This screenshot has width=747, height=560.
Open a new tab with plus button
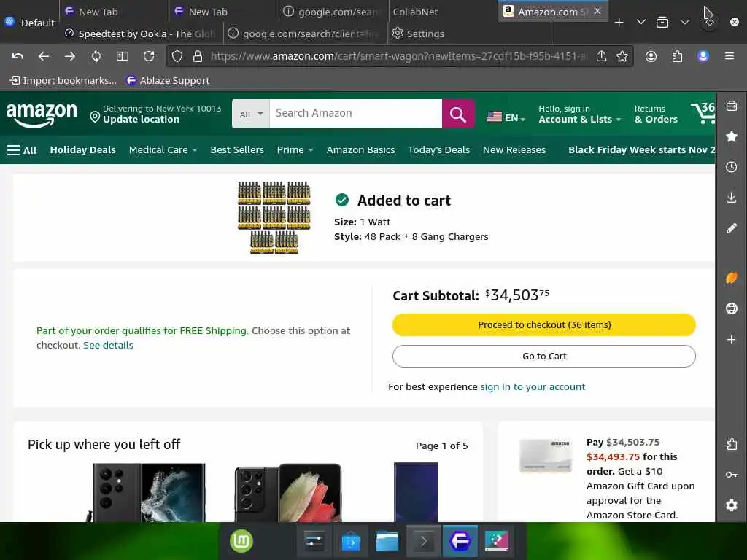point(619,23)
